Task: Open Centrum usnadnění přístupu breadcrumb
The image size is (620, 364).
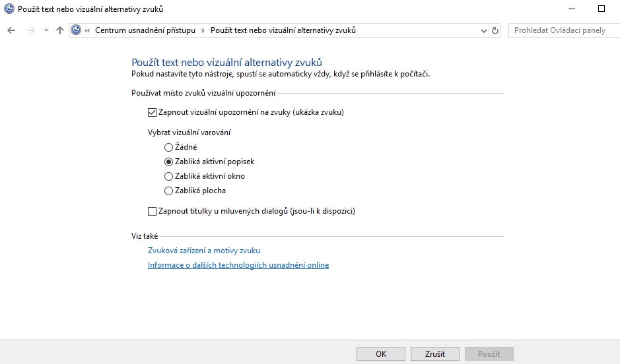Action: 145,30
